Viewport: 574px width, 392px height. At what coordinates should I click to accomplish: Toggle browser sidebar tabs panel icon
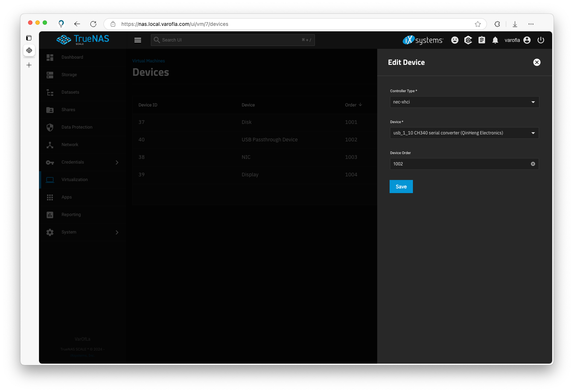pyautogui.click(x=29, y=38)
